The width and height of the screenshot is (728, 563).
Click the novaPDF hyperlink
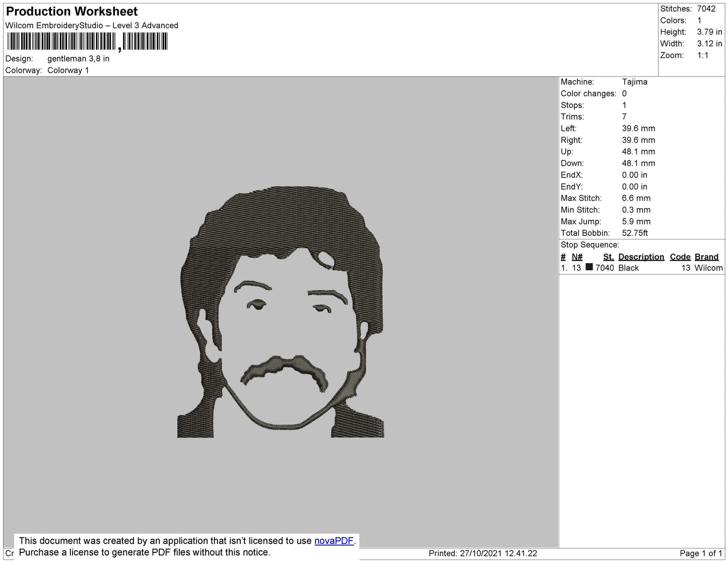(x=334, y=541)
